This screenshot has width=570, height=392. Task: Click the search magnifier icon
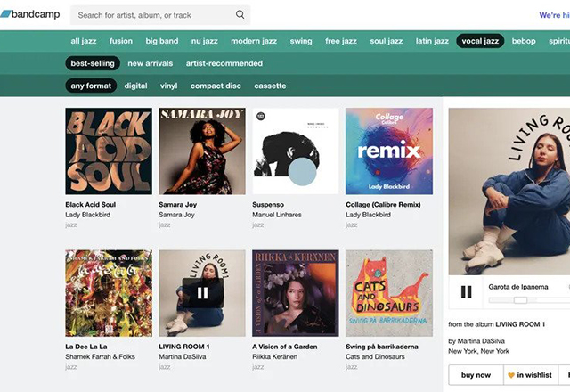[x=240, y=15]
